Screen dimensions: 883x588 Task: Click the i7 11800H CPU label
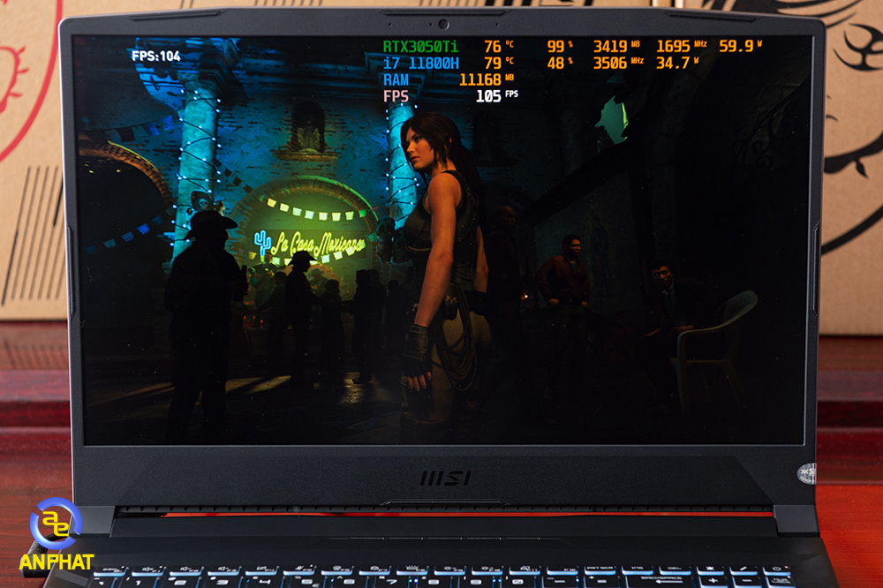421,63
